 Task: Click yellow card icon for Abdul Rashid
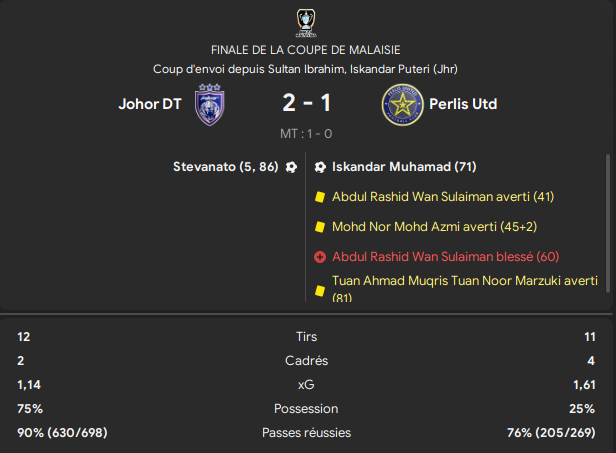tap(320, 197)
